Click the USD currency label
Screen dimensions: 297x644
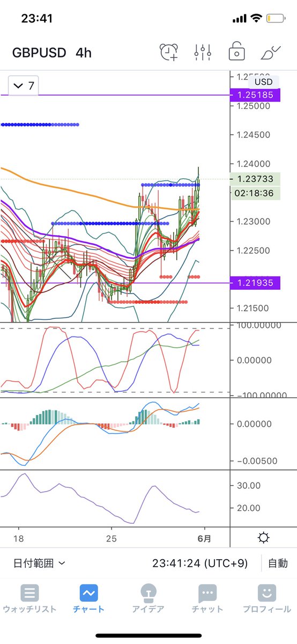263,82
